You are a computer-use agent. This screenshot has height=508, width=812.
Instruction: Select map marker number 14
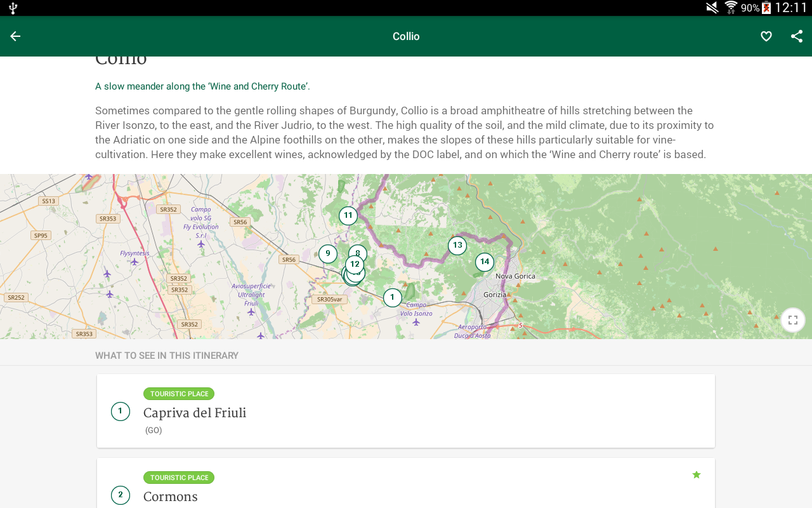coord(485,262)
